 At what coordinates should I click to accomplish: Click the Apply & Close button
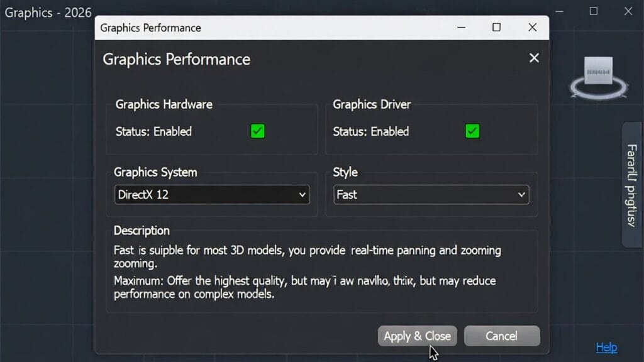click(x=417, y=336)
